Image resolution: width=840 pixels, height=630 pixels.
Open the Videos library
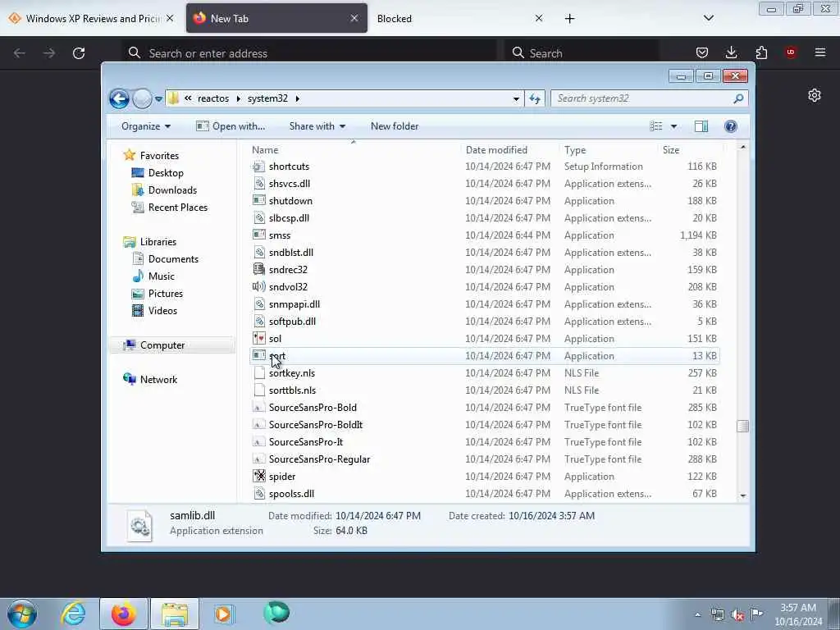click(x=162, y=311)
